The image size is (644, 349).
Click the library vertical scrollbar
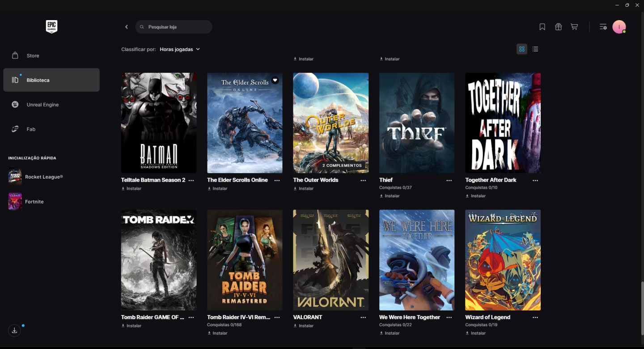coord(642,309)
